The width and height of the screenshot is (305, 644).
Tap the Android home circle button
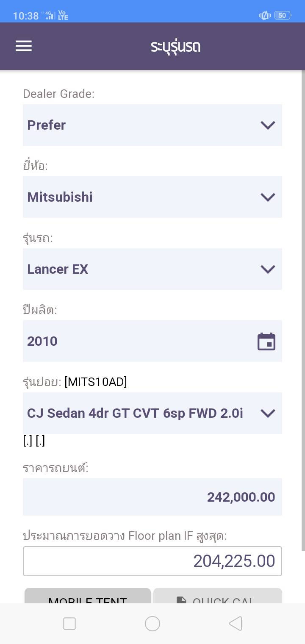[152, 623]
